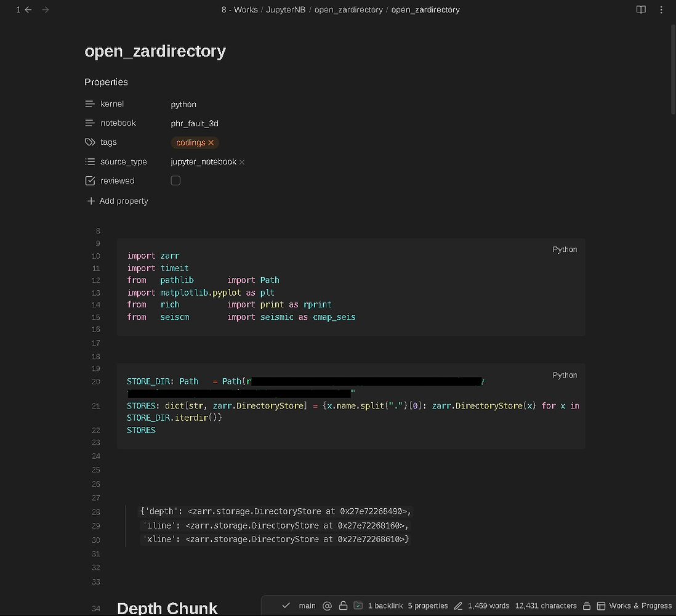
Task: Navigate back with the left arrow
Action: coord(28,9)
